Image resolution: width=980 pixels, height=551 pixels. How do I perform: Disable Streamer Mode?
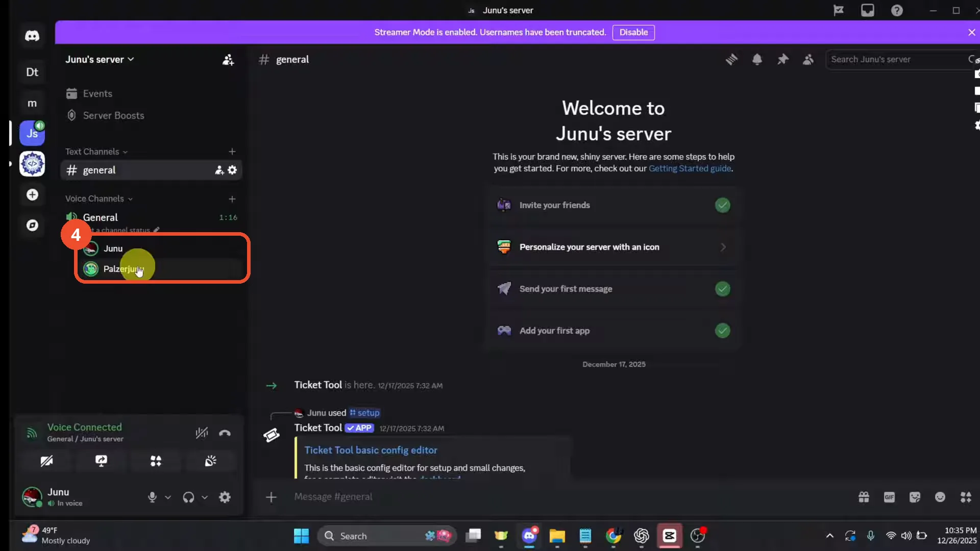point(633,32)
